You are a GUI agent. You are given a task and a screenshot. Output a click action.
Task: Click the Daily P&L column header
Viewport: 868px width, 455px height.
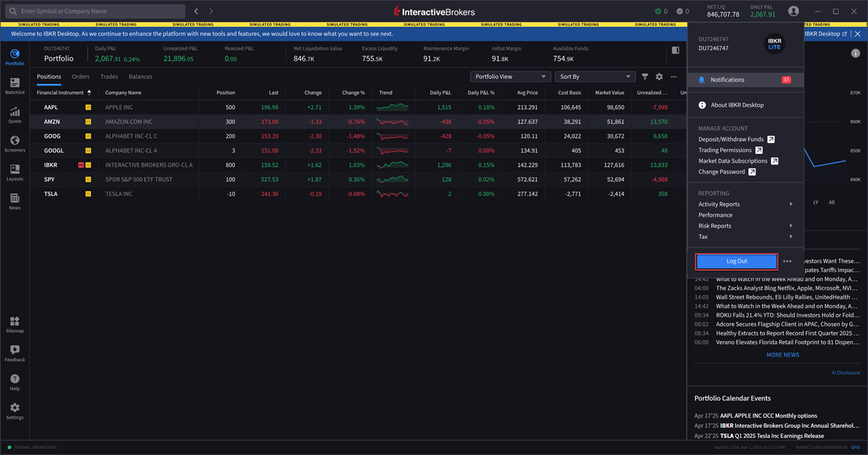[x=440, y=93]
